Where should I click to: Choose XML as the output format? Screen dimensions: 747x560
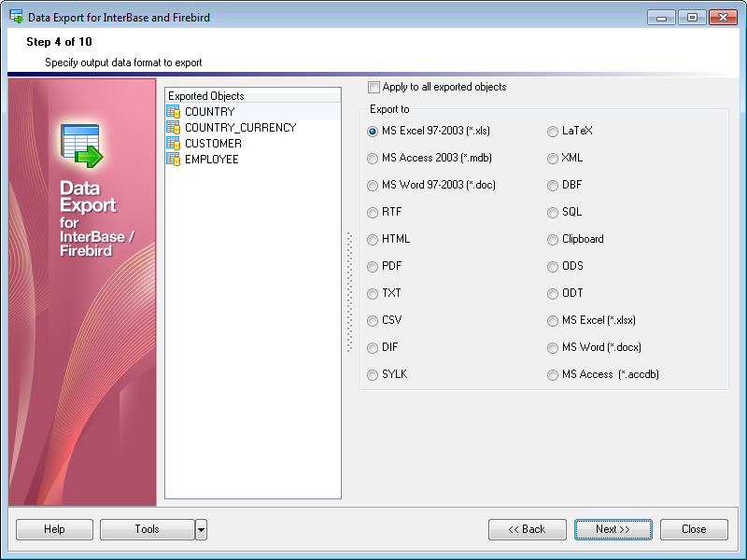click(552, 158)
